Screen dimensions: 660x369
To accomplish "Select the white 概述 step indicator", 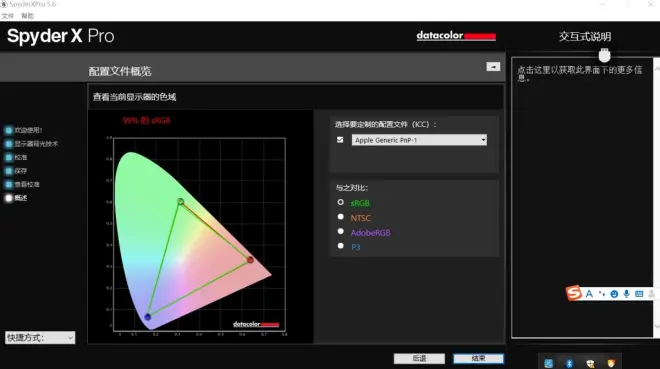I will (x=8, y=198).
